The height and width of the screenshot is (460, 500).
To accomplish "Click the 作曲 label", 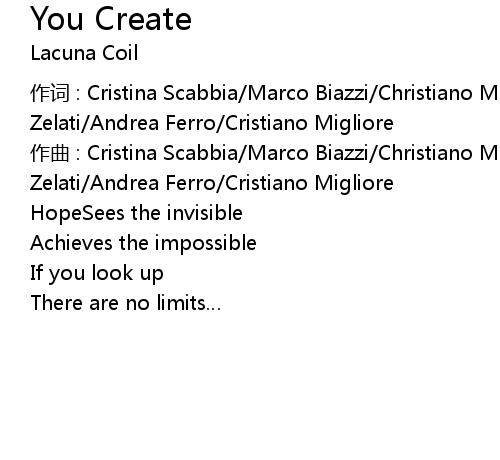I will click(50, 153).
